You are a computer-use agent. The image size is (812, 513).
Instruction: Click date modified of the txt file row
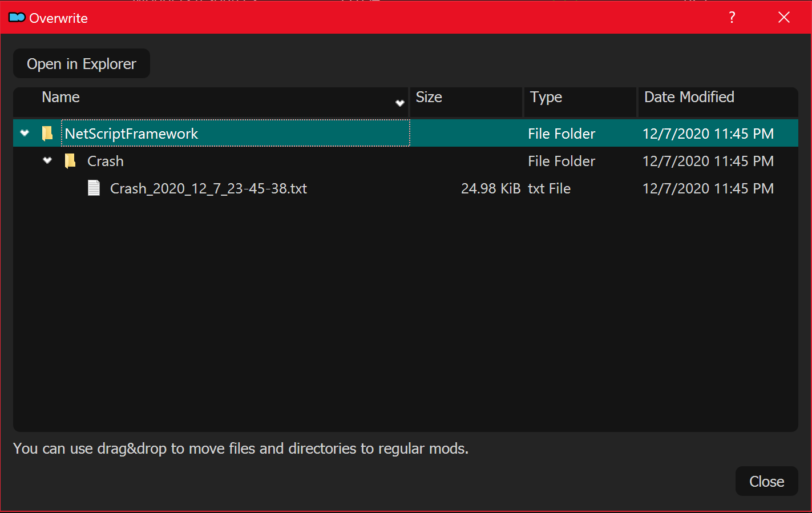tap(708, 188)
